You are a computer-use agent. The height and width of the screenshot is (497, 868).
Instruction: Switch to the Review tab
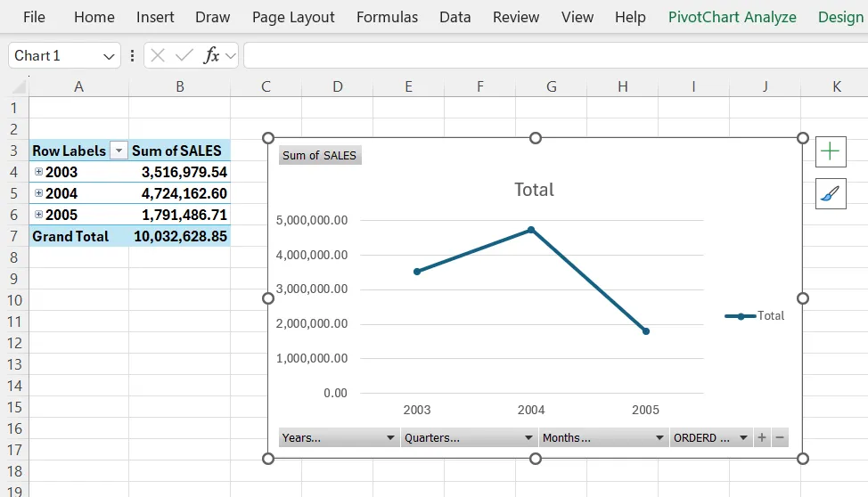(x=516, y=17)
